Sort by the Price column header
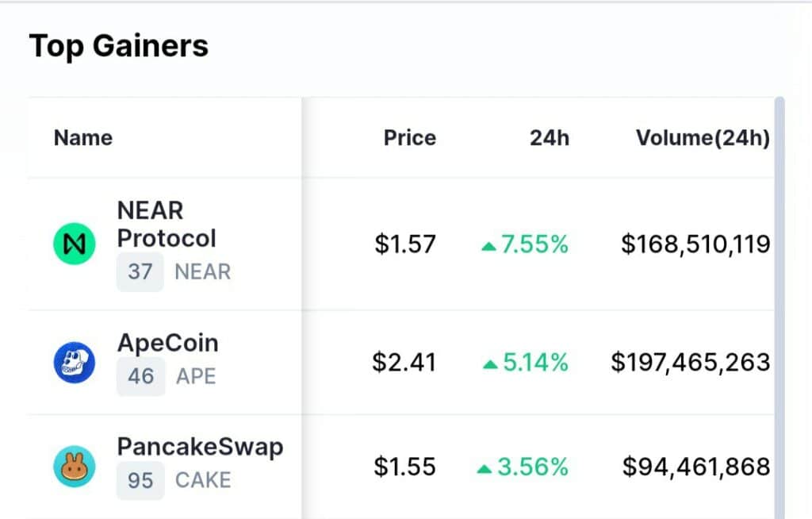Image resolution: width=812 pixels, height=519 pixels. tap(410, 138)
